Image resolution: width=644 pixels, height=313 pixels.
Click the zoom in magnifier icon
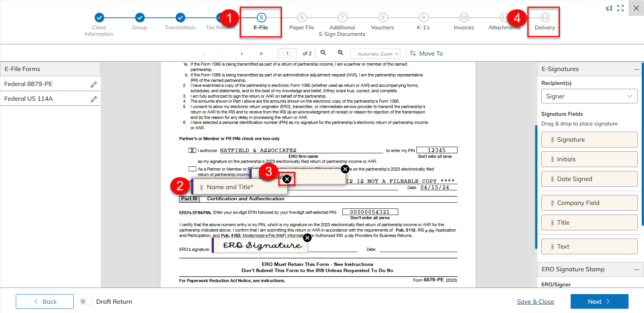tap(340, 53)
